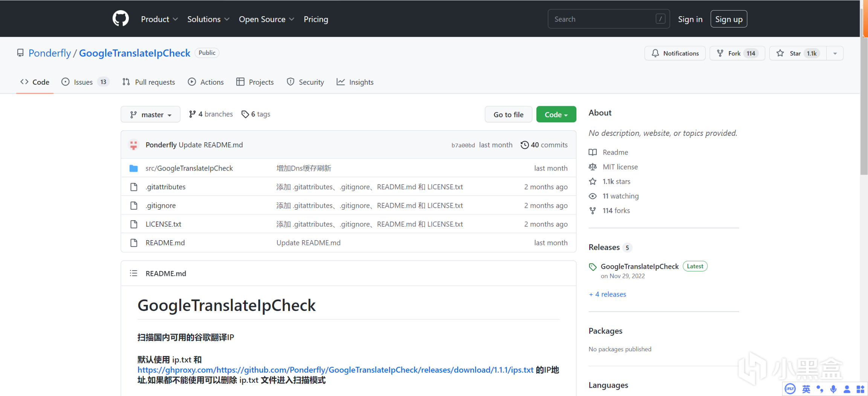The width and height of the screenshot is (868, 396).
Task: Expand the Solutions menu
Action: (208, 19)
